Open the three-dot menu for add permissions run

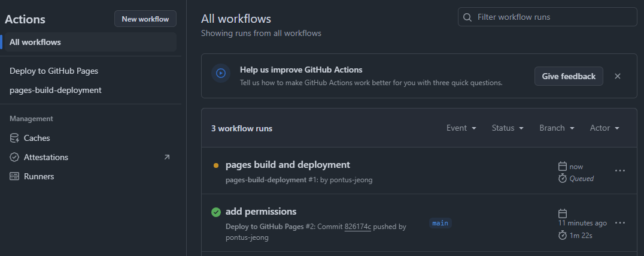[620, 222]
